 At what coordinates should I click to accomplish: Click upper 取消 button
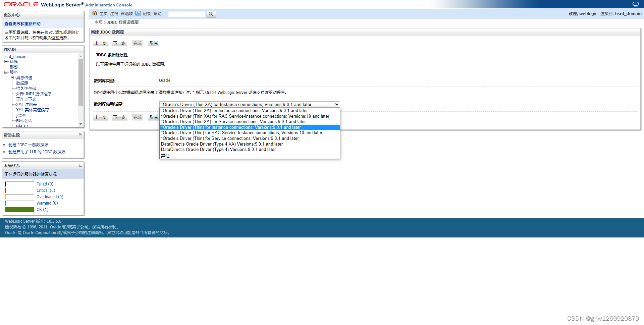(153, 43)
